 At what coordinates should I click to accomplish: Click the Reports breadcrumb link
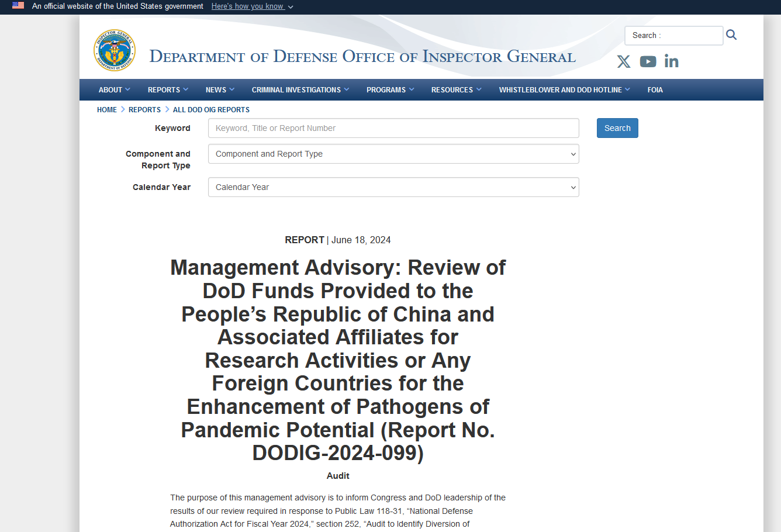pos(144,109)
